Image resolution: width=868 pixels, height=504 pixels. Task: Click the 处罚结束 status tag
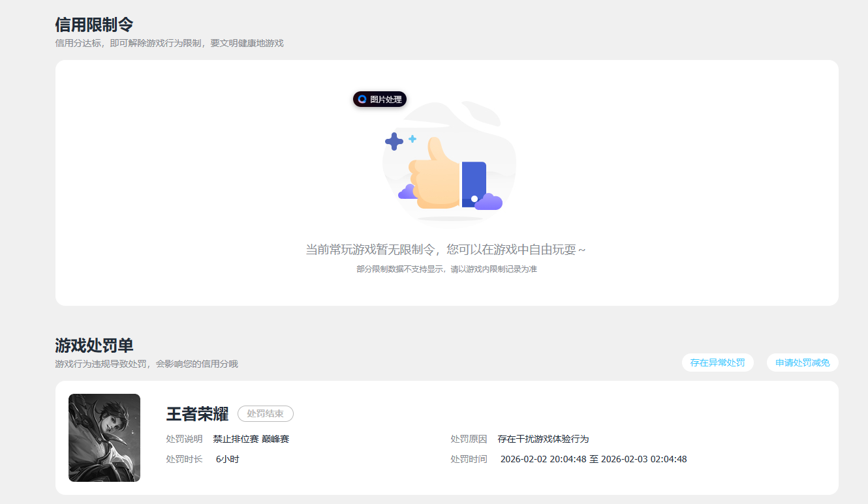266,414
